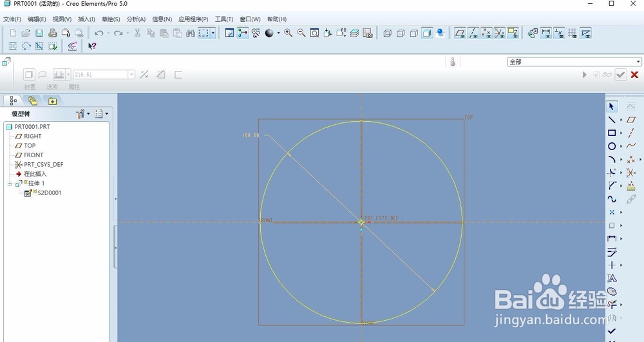Select the Spline sketch tool
This screenshot has height=342, width=644.
click(x=612, y=199)
